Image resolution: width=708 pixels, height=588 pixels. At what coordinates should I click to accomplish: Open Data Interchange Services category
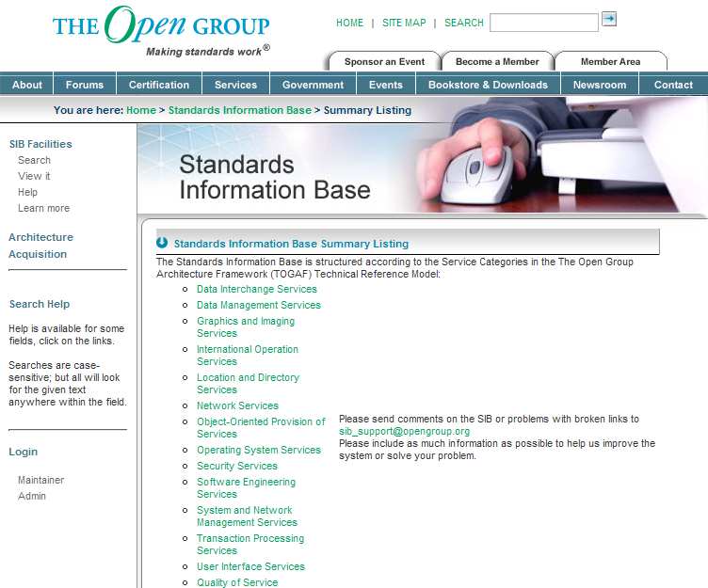[257, 289]
